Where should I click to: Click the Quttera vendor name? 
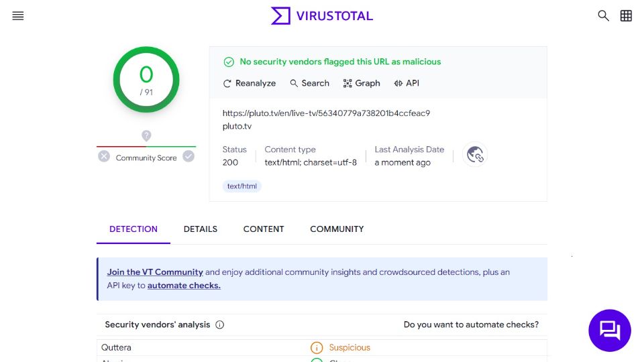(x=116, y=348)
